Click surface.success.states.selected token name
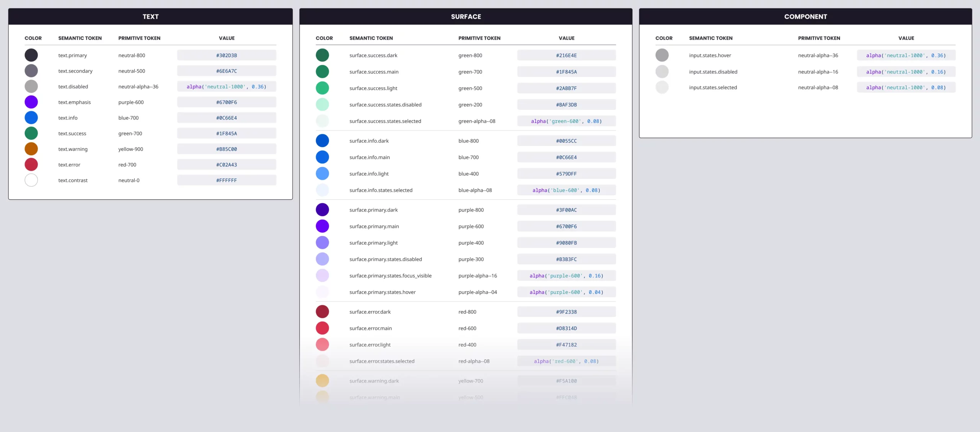This screenshot has height=432, width=980. tap(385, 121)
